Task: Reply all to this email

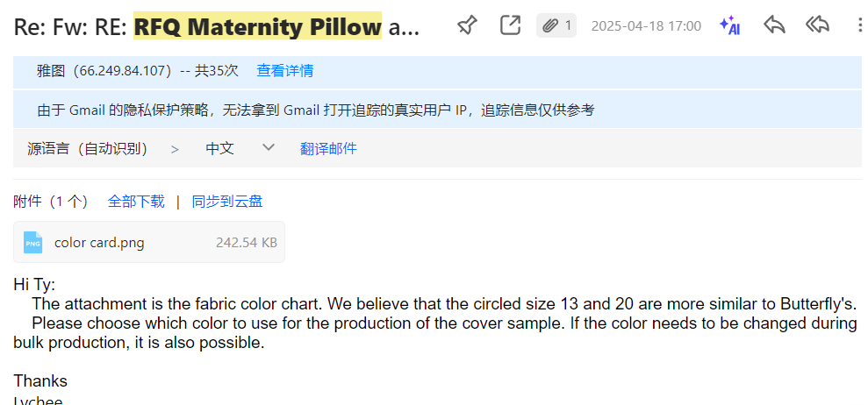Action: [x=818, y=25]
